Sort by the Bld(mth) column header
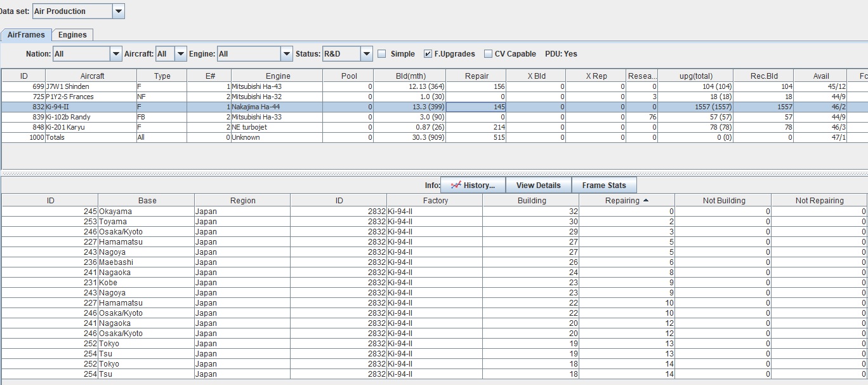Viewport: 868px width, 385px height. coord(409,76)
